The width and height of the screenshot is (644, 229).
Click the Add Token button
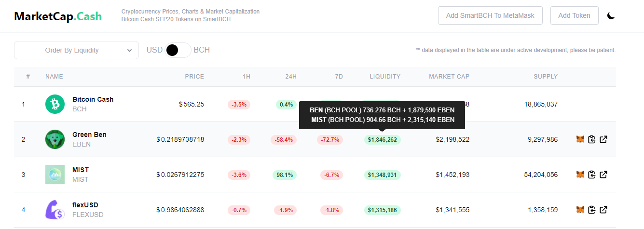point(574,15)
